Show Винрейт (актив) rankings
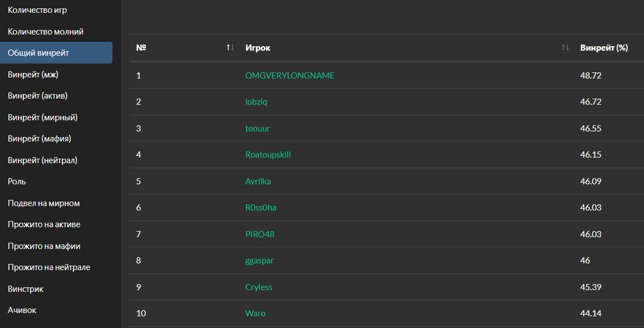644x328 pixels. [37, 96]
